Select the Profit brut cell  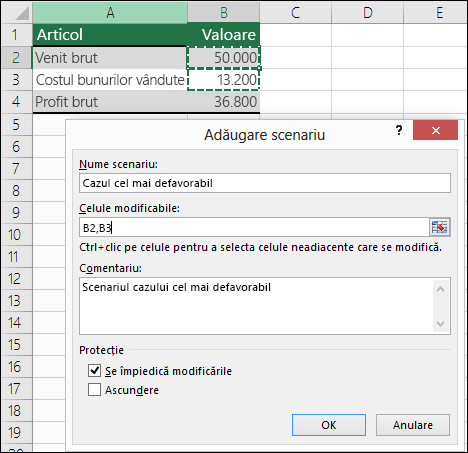coord(110,102)
